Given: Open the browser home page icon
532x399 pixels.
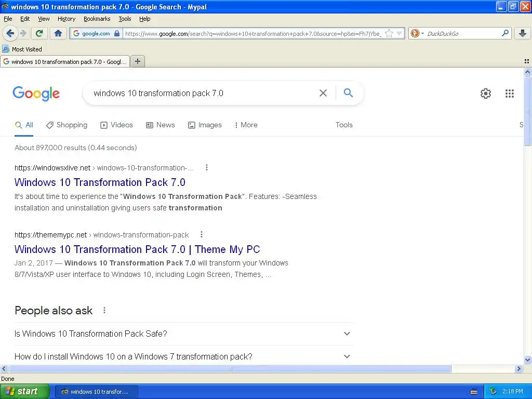Looking at the screenshot, I should tap(58, 33).
